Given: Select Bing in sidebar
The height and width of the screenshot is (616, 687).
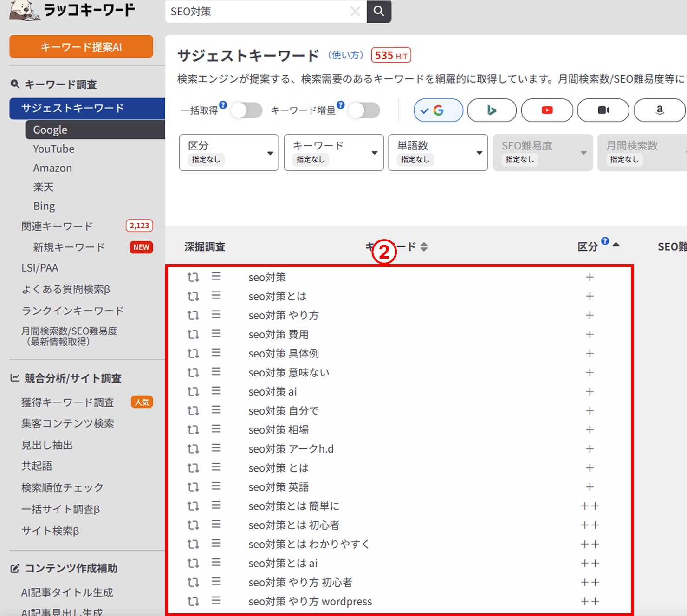Looking at the screenshot, I should coord(44,206).
